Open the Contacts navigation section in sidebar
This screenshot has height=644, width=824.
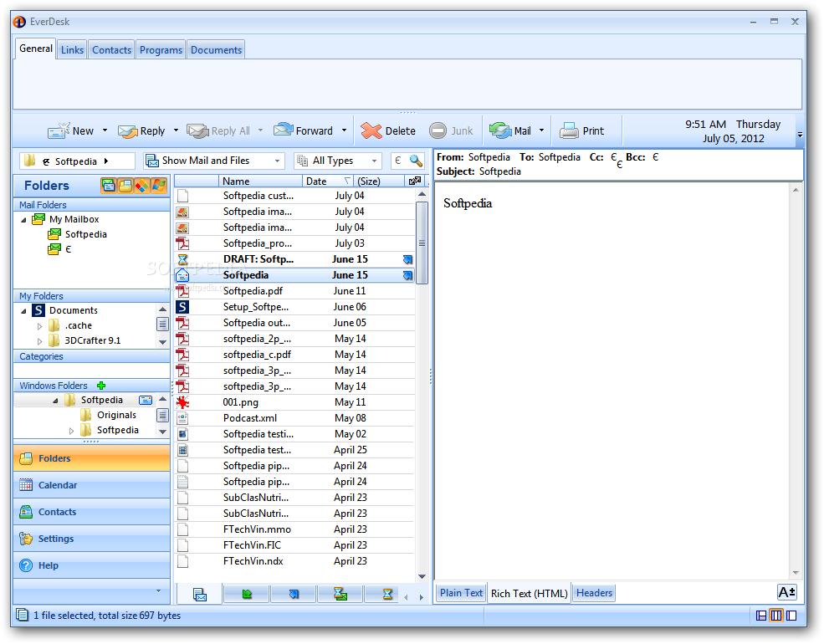(91, 512)
